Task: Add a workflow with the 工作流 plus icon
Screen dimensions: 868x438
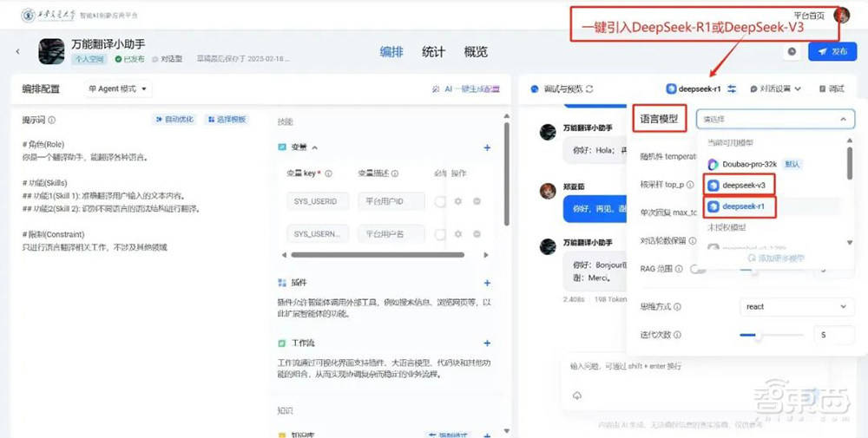Action: tap(487, 343)
